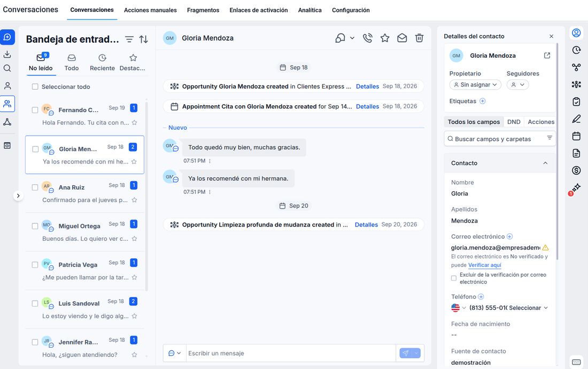Click the keyboard icon at bottom right
Viewport: 588px width, 369px height.
point(576,362)
